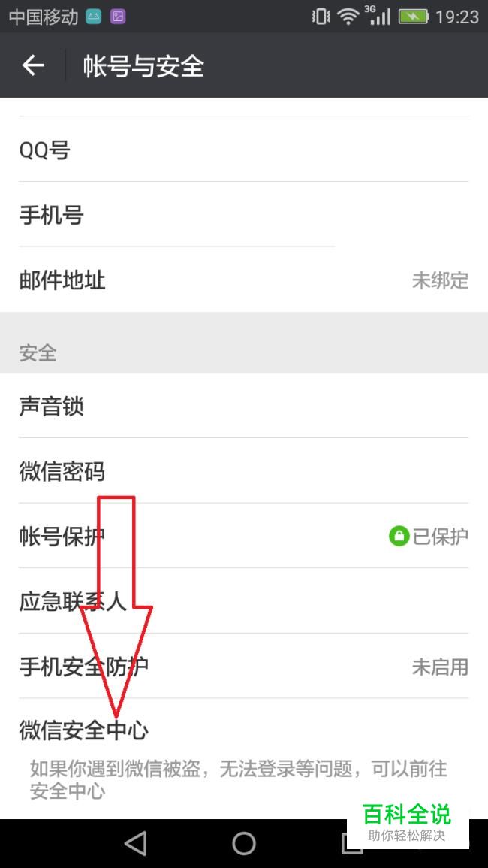The width and height of the screenshot is (488, 868).
Task: Open the 帐号保护 account protection row
Action: (x=244, y=536)
